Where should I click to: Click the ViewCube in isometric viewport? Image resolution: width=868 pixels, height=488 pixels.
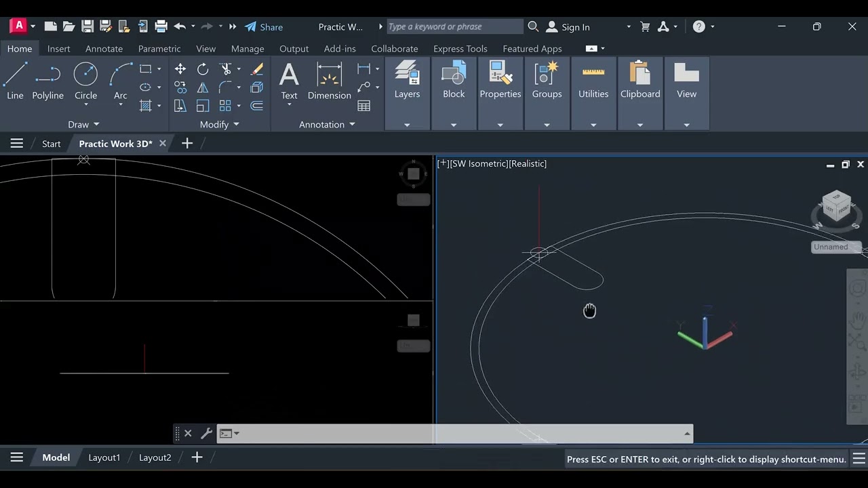pyautogui.click(x=836, y=206)
